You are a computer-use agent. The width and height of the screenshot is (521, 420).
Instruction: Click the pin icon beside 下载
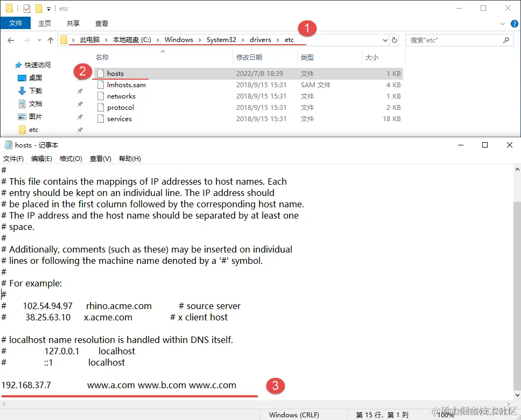click(80, 91)
